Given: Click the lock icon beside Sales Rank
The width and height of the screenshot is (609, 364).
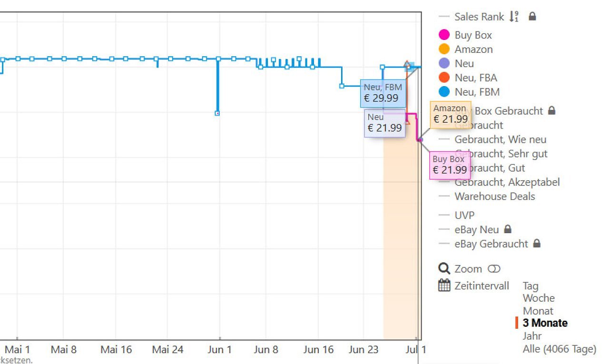Looking at the screenshot, I should point(532,17).
